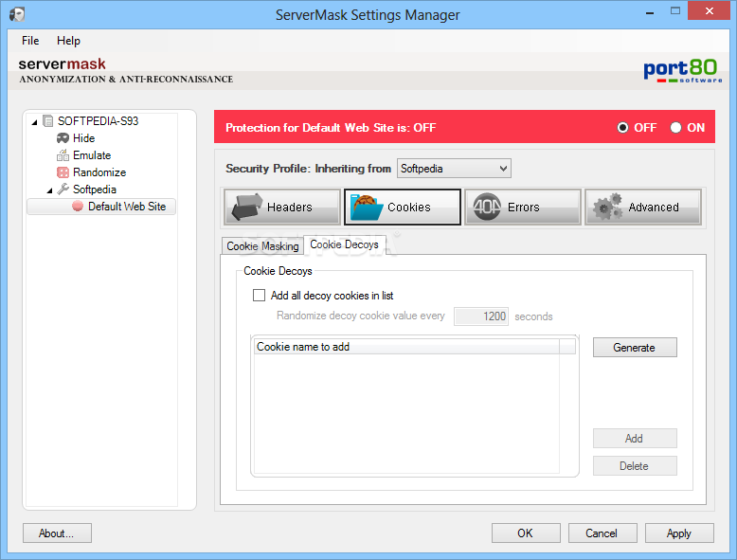The image size is (737, 560).
Task: Select the Hide profile tree item
Action: pos(83,138)
